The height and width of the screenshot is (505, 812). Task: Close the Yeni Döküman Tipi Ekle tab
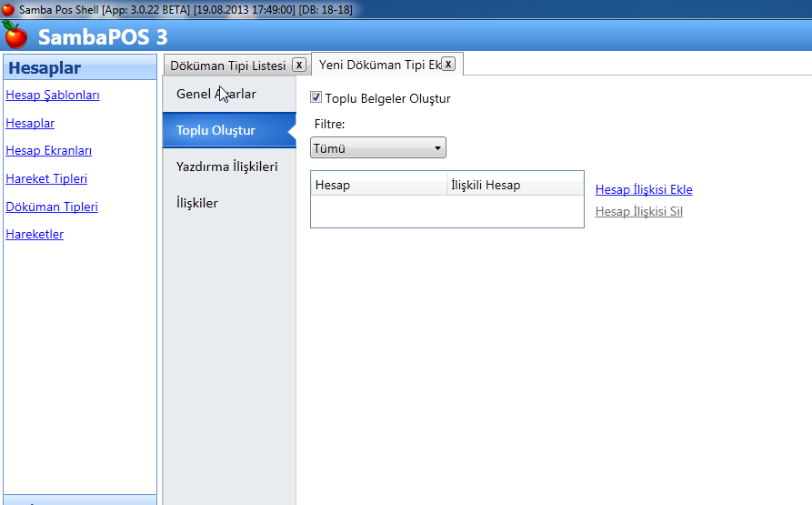click(448, 64)
